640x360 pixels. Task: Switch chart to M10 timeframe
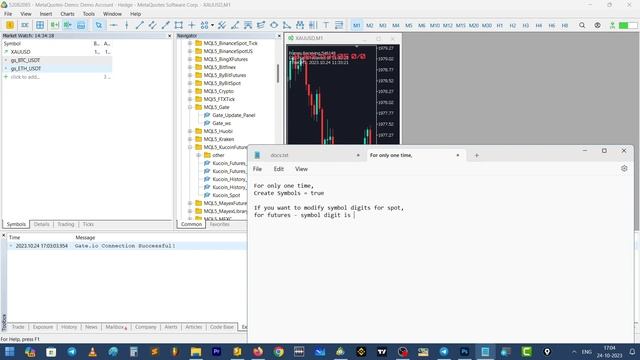click(435, 25)
